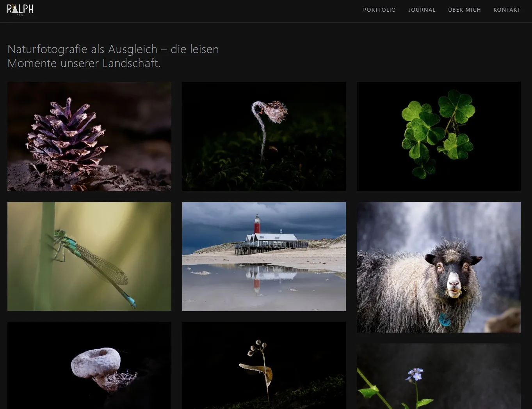Go to the Journal page
This screenshot has height=409, width=532.
coord(422,10)
